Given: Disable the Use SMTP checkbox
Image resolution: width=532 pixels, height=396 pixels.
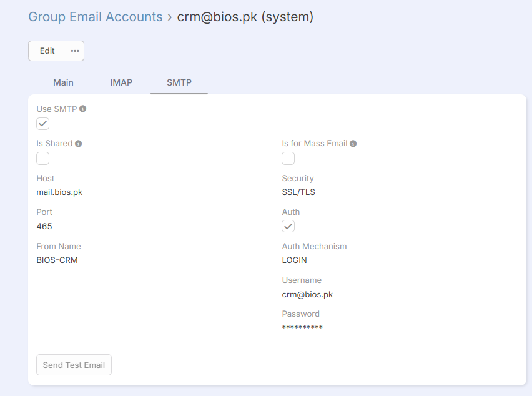Looking at the screenshot, I should 42,124.
